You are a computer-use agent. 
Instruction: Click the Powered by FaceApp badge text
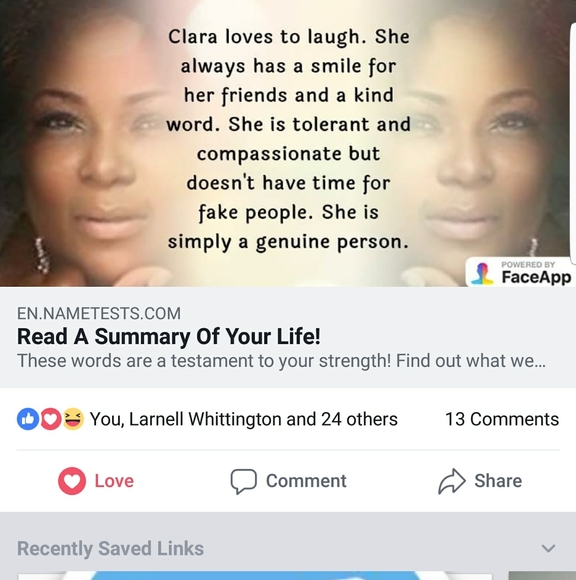coord(536,273)
